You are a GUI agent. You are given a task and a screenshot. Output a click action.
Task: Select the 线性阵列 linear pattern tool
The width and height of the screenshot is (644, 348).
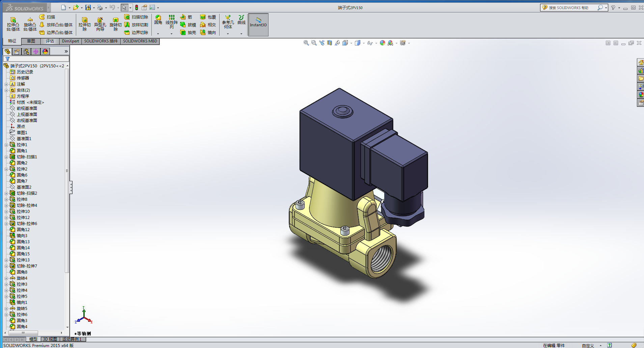(171, 22)
